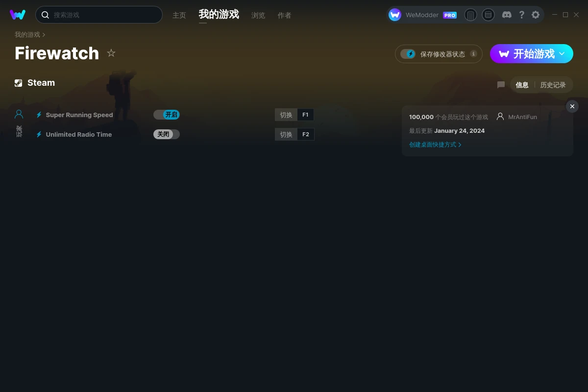Open the 作者 authors tab
The height and width of the screenshot is (392, 588).
[284, 15]
